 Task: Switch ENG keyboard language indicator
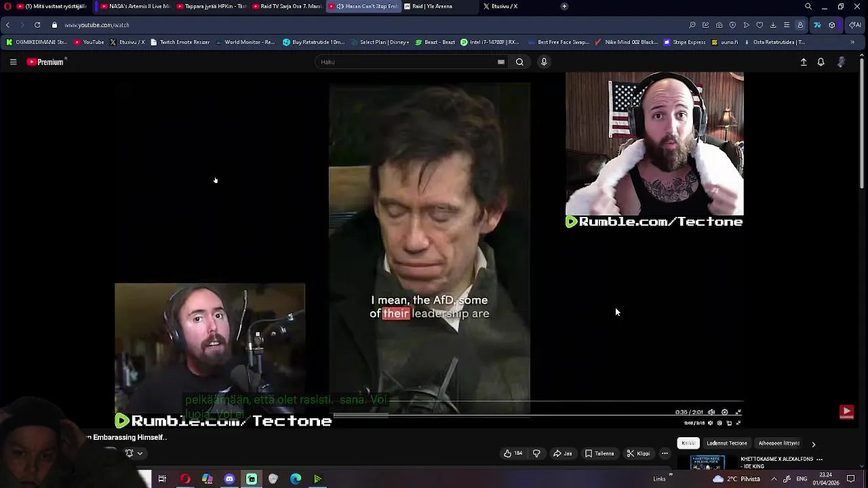802,479
